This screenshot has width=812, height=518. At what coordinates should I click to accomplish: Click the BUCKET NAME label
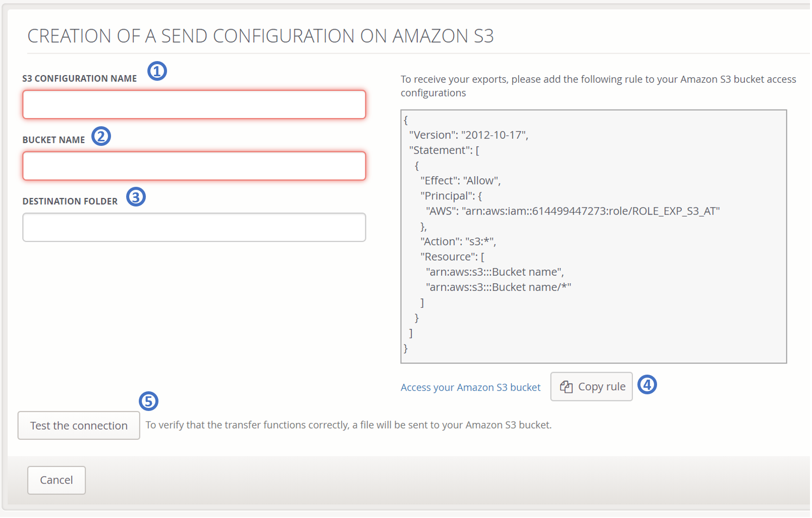[54, 140]
